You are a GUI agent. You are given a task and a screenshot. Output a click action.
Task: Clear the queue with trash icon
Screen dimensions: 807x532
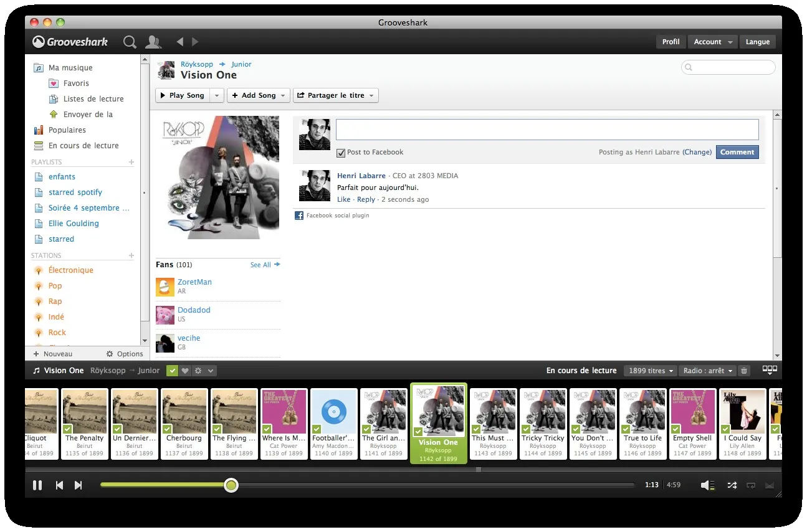click(743, 371)
